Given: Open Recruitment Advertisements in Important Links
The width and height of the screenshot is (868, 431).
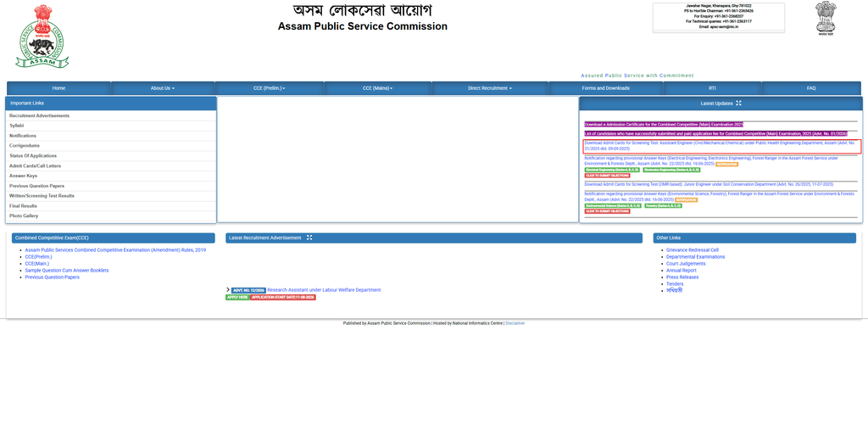Looking at the screenshot, I should [39, 115].
